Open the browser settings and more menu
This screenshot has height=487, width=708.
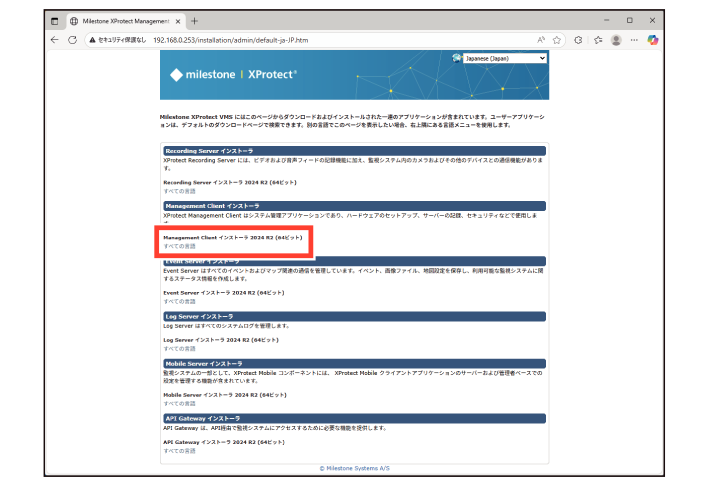point(634,40)
